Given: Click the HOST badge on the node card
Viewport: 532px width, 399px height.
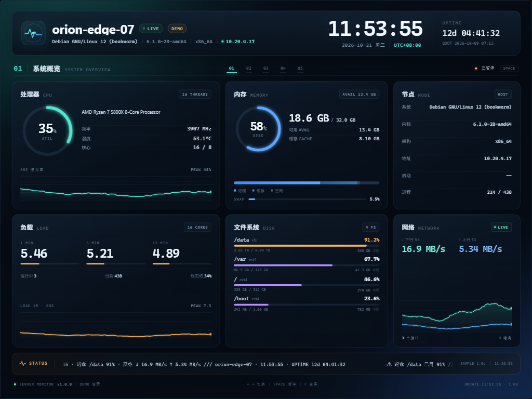Looking at the screenshot, I should pos(503,95).
